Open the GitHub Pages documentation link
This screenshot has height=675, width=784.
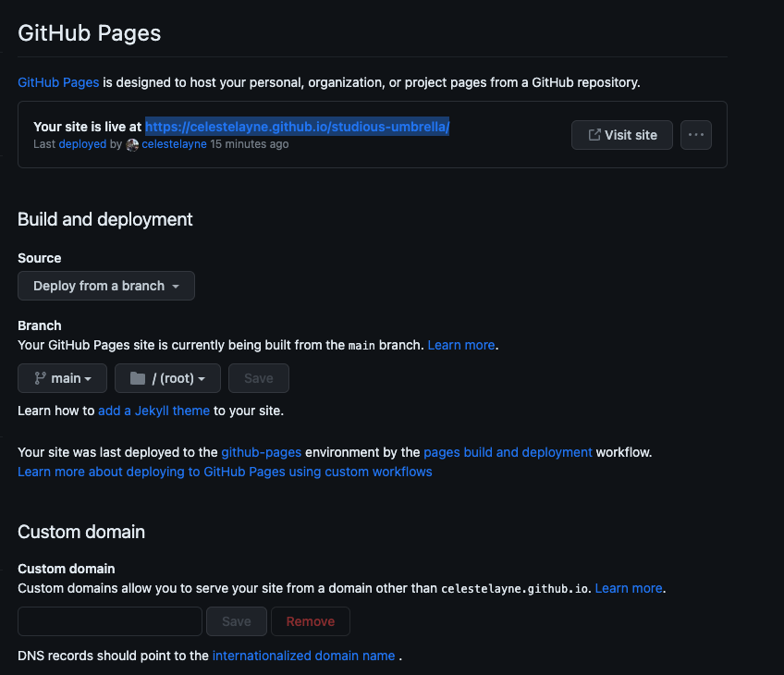[58, 82]
